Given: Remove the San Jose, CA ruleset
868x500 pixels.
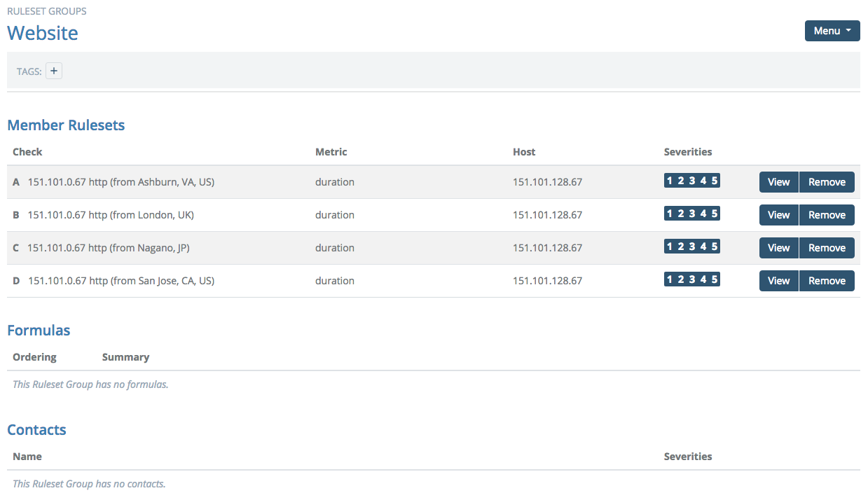Looking at the screenshot, I should (827, 280).
